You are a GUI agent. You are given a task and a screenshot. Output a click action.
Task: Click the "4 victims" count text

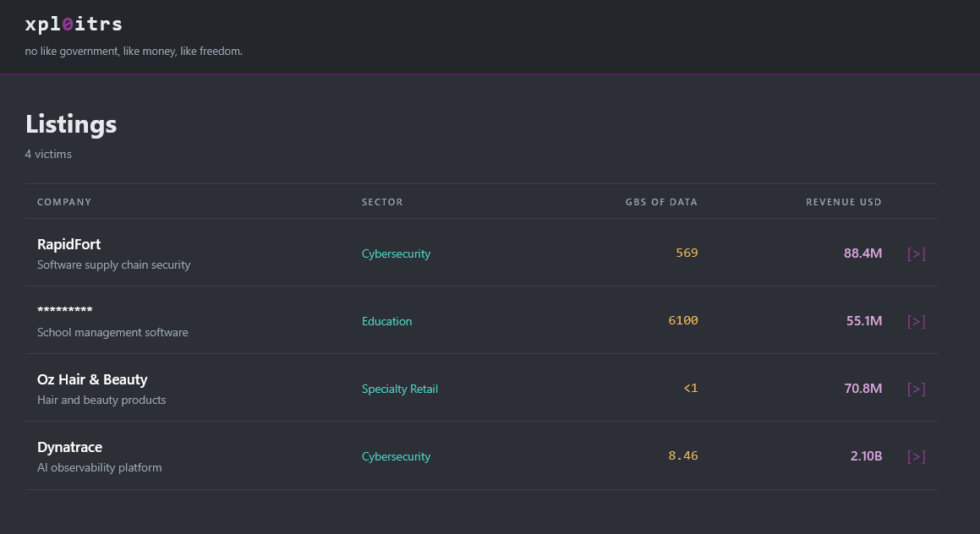click(x=48, y=155)
